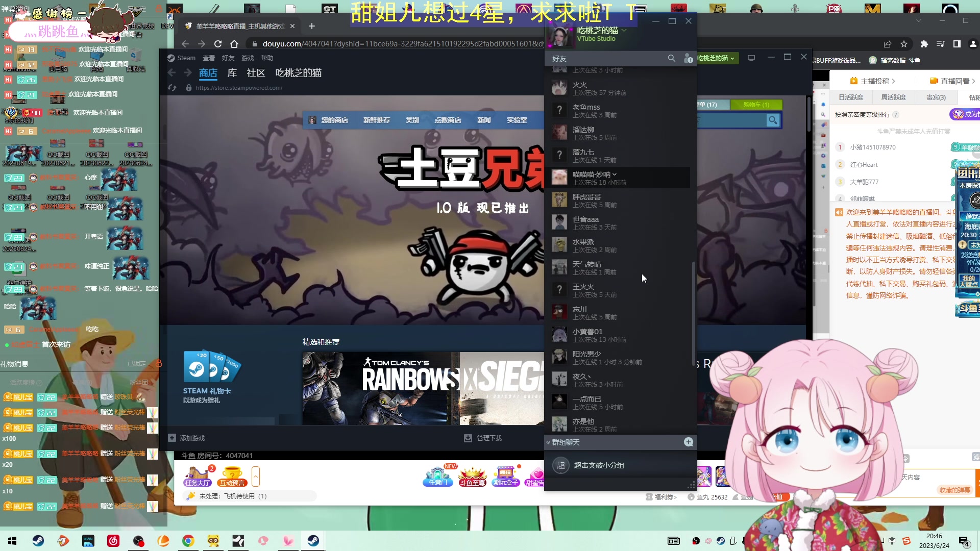Viewport: 980px width, 551px height.
Task: Open 新鲜推荐 store menu
Action: click(x=377, y=120)
